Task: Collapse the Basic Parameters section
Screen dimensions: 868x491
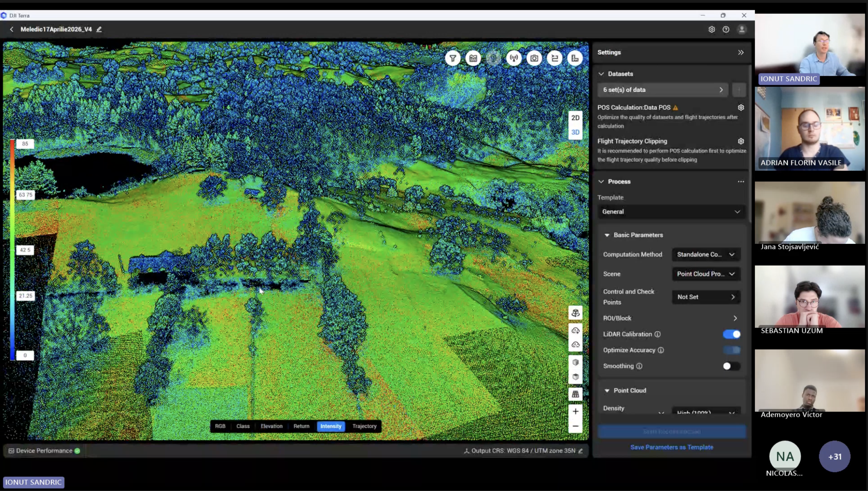Action: [607, 235]
